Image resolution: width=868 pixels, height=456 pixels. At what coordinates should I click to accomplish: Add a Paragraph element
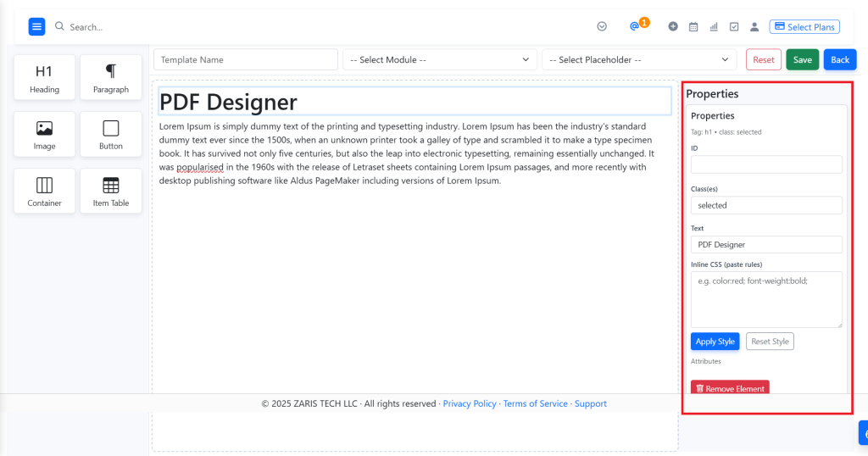tap(111, 77)
